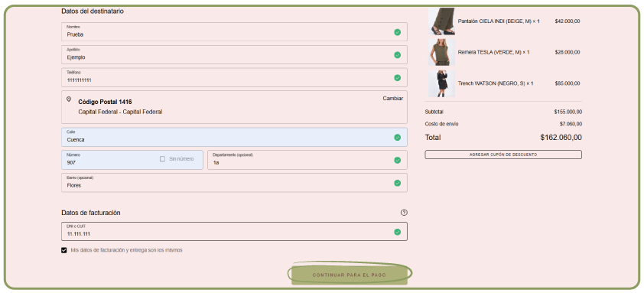Click the price $28.000,00

568,53
